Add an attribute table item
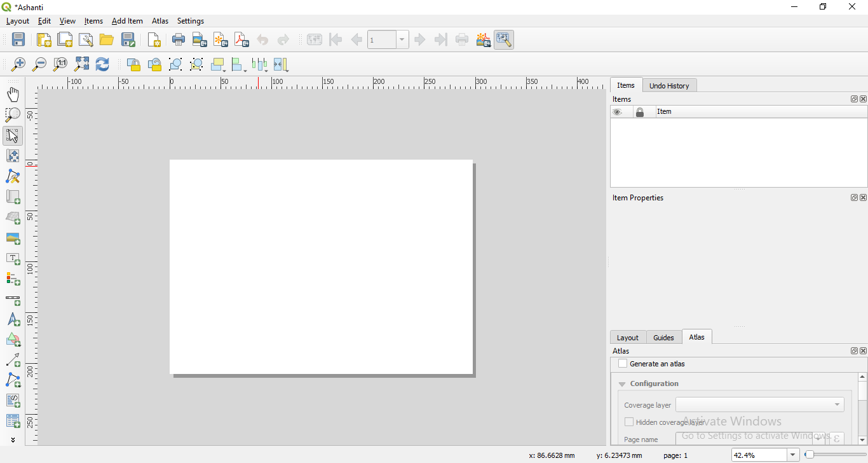The width and height of the screenshot is (868, 463). (x=13, y=421)
